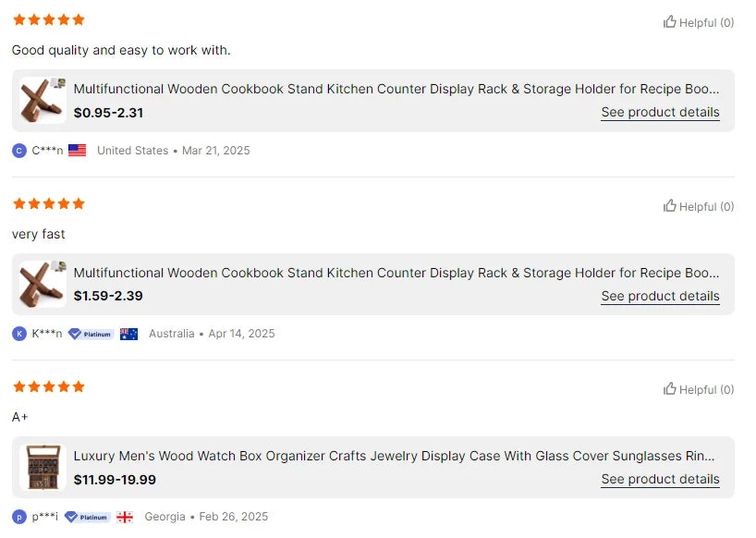Click K***n's Platinum member badge
756x538 pixels.
pos(91,334)
